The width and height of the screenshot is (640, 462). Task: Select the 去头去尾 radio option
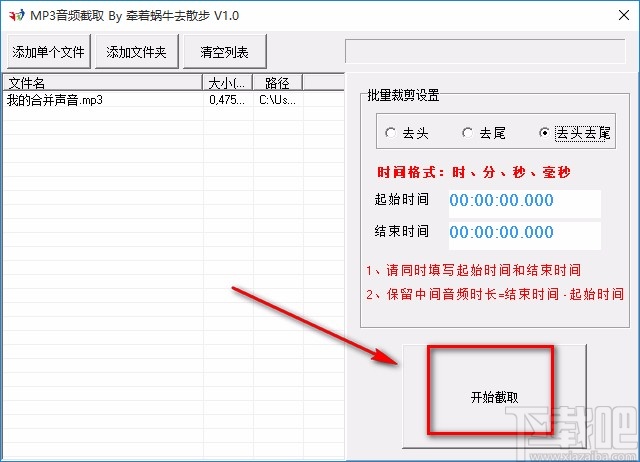click(575, 133)
